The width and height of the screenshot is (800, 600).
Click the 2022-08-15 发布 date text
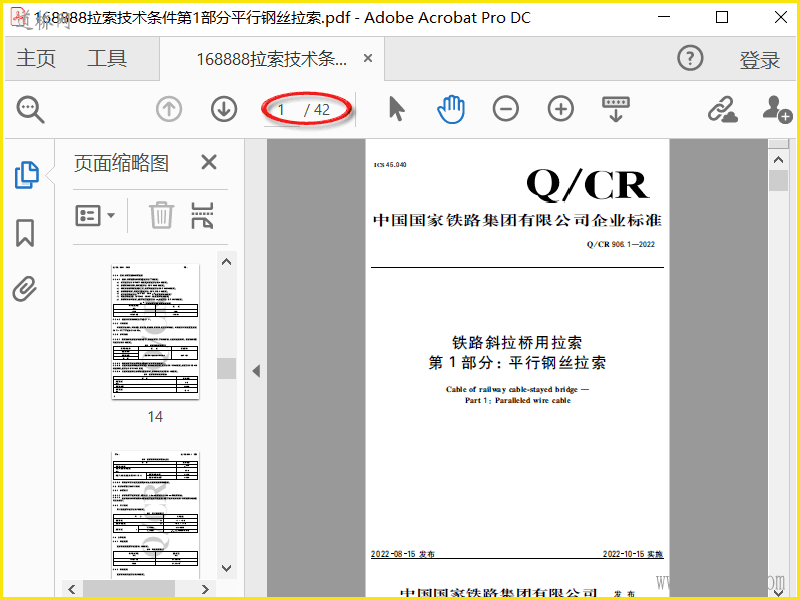click(x=403, y=554)
